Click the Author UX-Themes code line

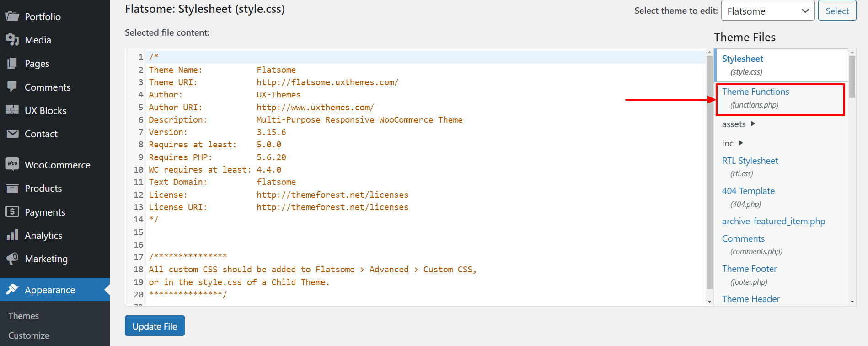coord(225,94)
